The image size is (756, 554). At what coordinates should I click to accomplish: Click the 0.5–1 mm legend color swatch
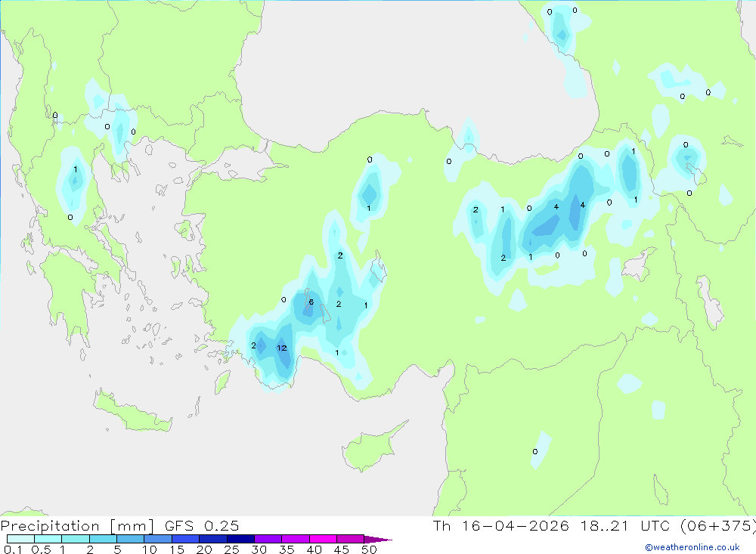[x=48, y=539]
